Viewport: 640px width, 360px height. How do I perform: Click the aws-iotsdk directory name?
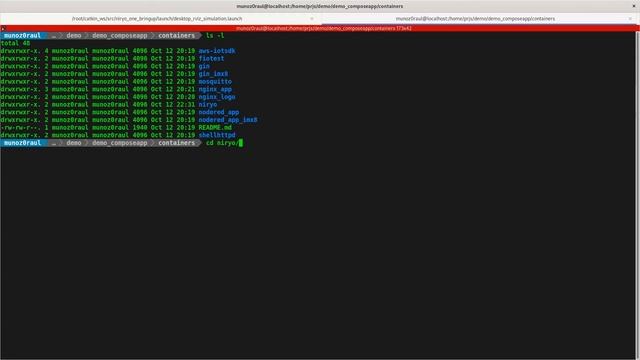click(217, 51)
